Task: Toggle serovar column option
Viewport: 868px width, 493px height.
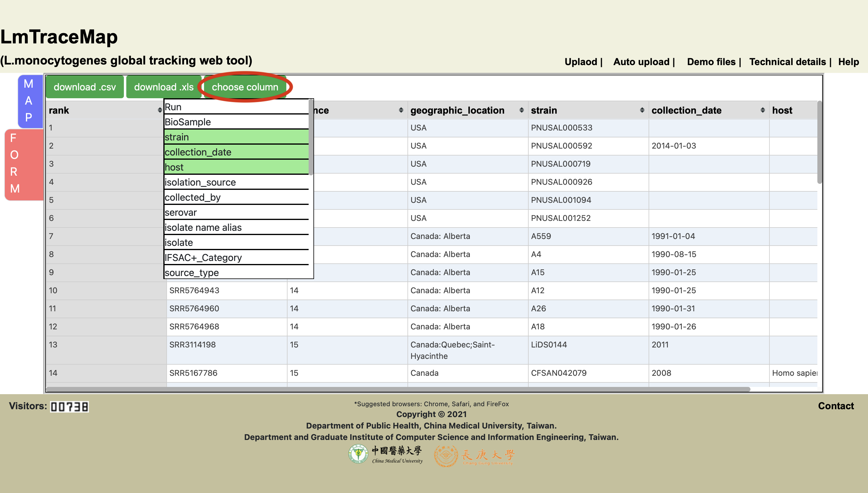Action: (236, 212)
